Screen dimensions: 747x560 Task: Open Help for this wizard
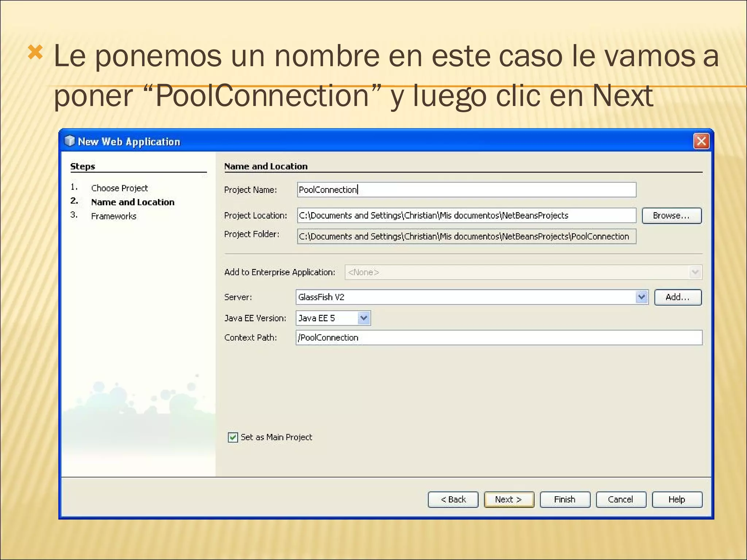pos(677,499)
